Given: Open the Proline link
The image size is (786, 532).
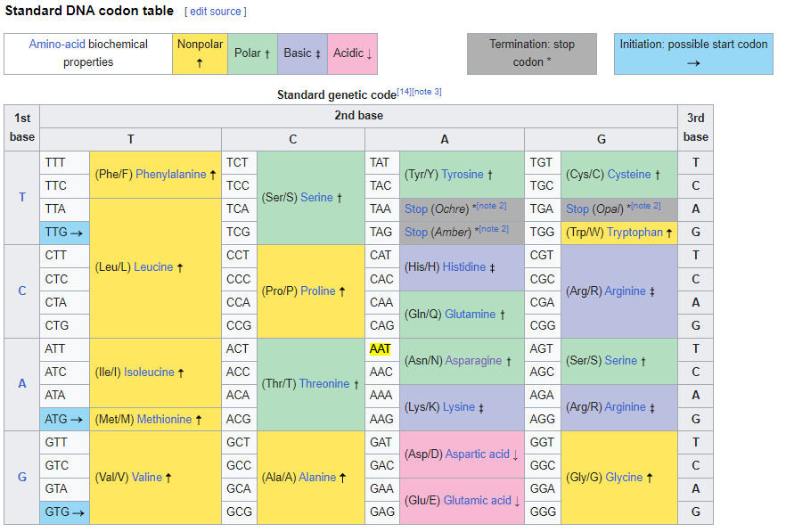Looking at the screenshot, I should (318, 291).
